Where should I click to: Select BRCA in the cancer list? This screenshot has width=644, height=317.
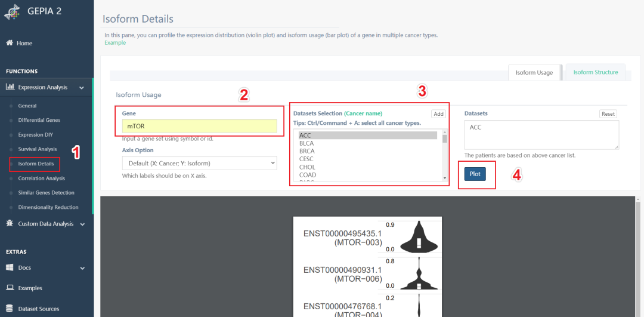tap(368, 151)
